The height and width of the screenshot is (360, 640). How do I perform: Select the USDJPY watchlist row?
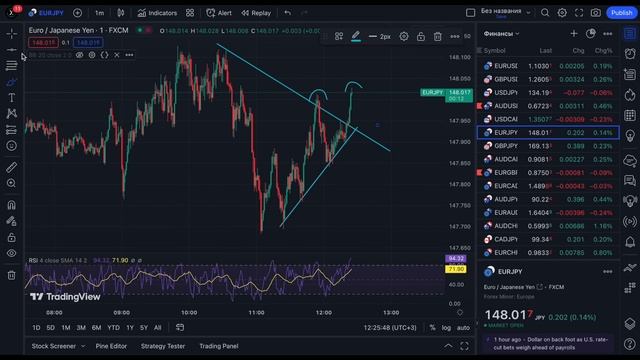[548, 93]
